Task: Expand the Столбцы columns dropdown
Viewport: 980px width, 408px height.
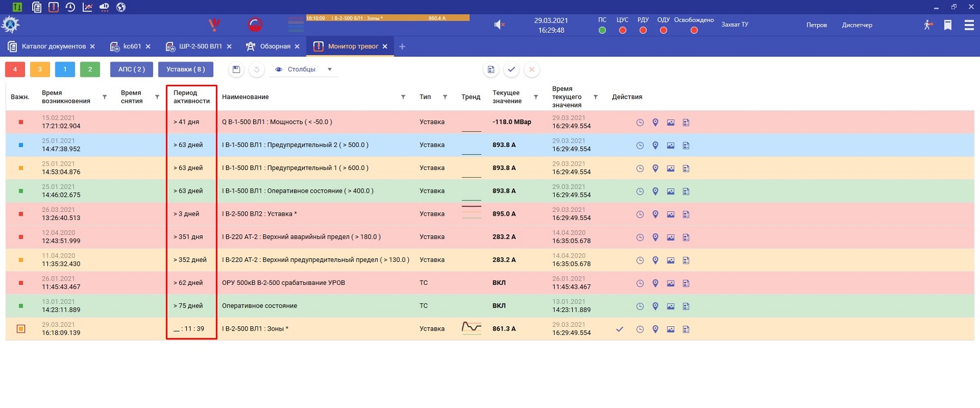Action: point(329,69)
